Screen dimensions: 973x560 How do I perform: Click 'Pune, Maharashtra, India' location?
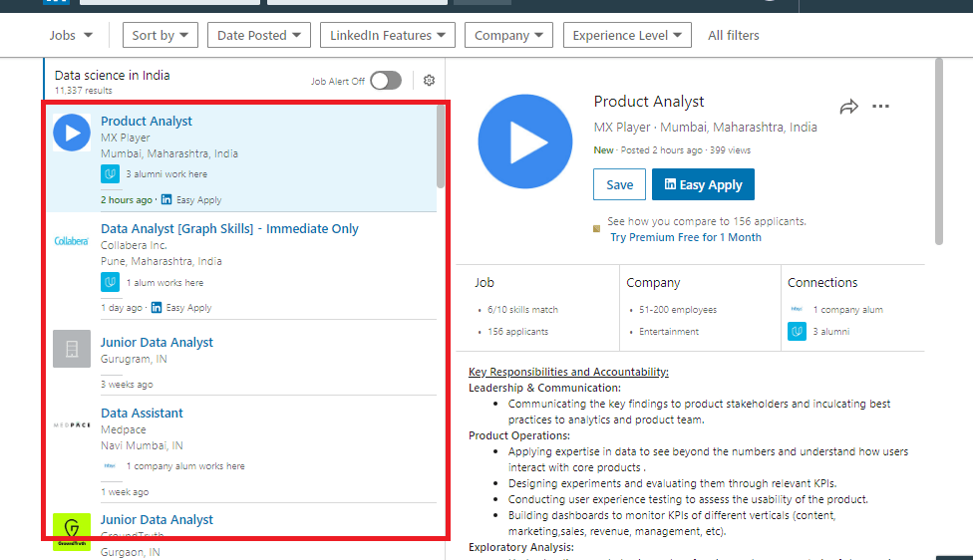[161, 261]
